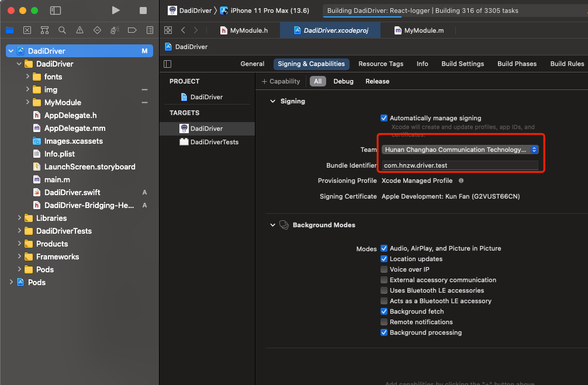Collapse the root DadiDriver project

click(x=11, y=51)
